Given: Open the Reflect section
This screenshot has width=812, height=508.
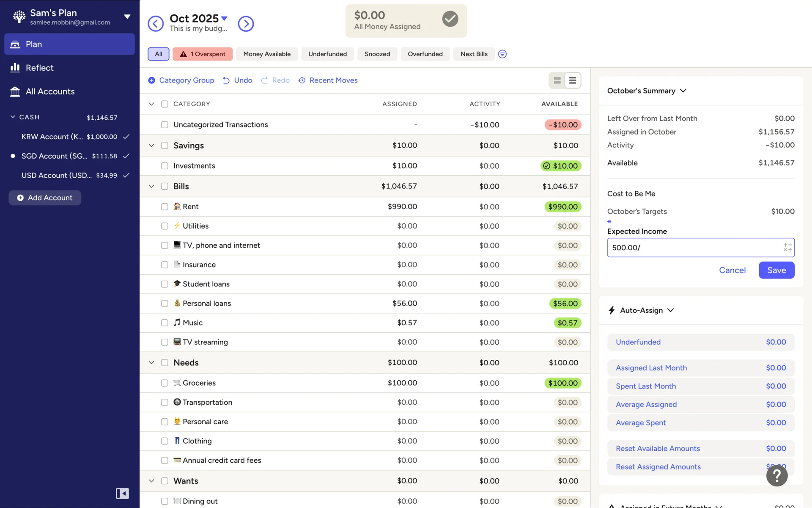Looking at the screenshot, I should 39,68.
